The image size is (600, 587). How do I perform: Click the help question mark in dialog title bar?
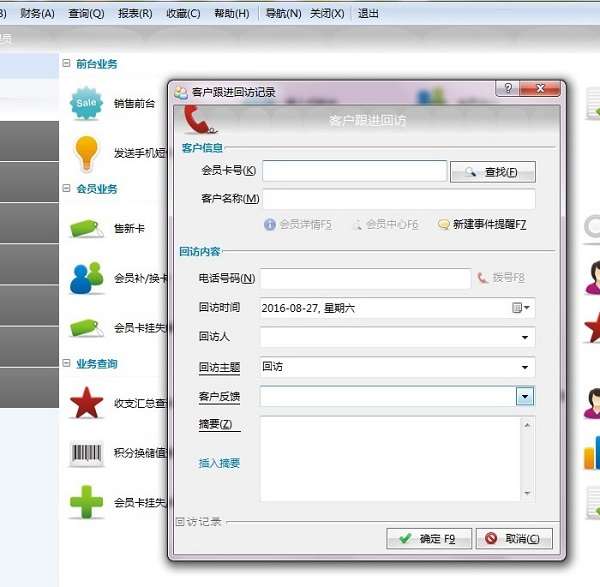[508, 88]
